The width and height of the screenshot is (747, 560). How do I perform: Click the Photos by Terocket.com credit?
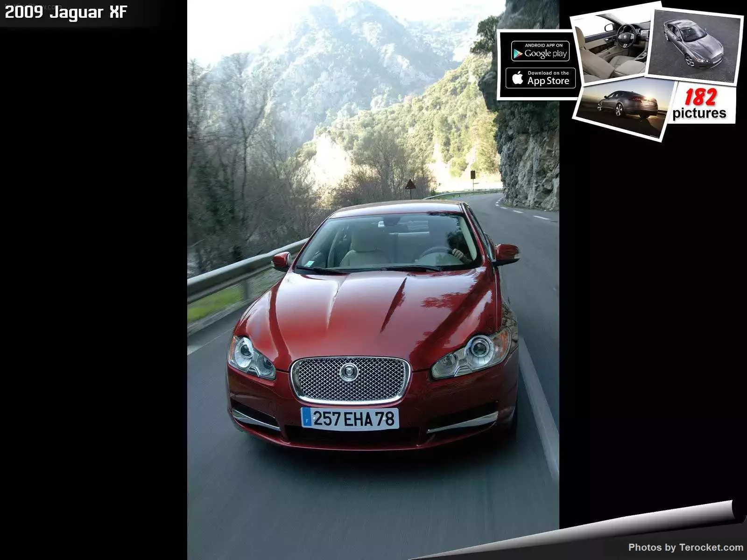(x=685, y=547)
